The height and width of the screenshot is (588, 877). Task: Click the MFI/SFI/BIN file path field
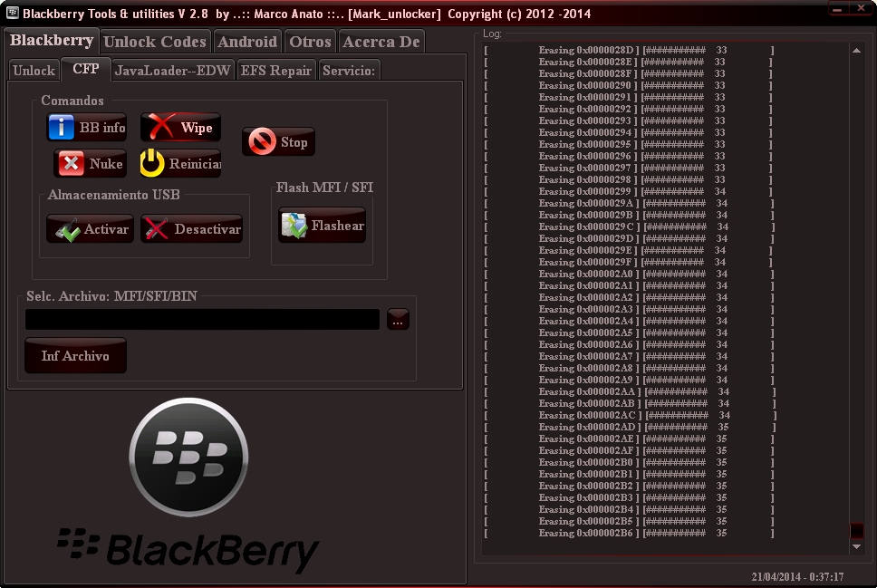[202, 320]
